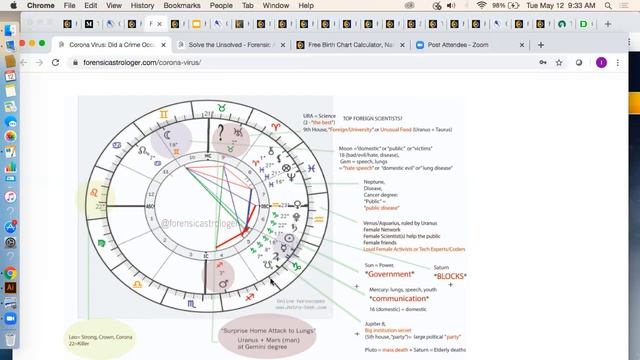Close the Free Birth Chart Calculator tab
The height and width of the screenshot is (360, 640).
coord(402,45)
